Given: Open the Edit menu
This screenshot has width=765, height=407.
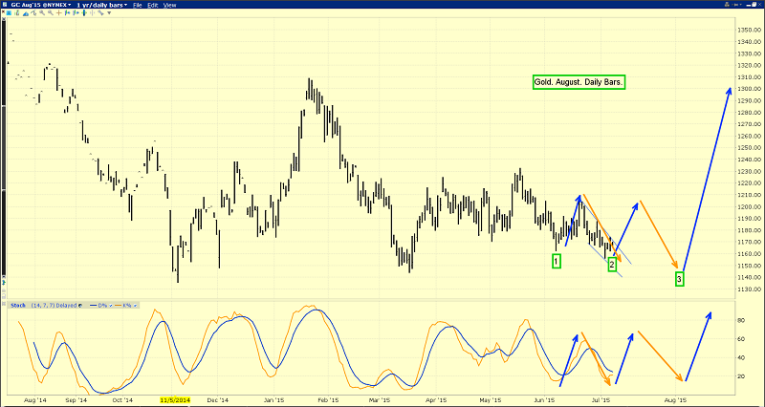Looking at the screenshot, I should coord(153,5).
